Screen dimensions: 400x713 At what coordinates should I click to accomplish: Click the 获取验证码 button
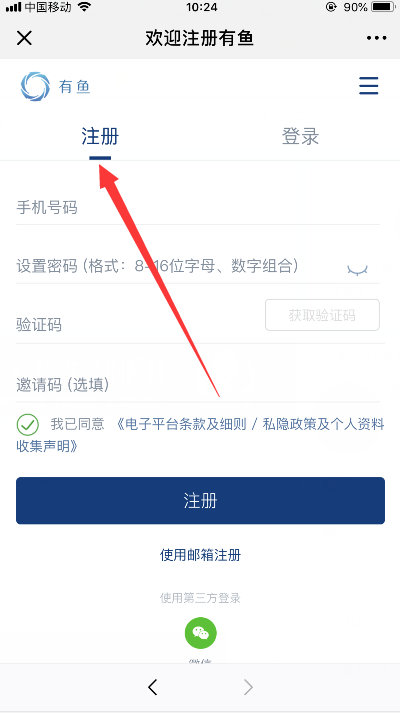[x=322, y=315]
